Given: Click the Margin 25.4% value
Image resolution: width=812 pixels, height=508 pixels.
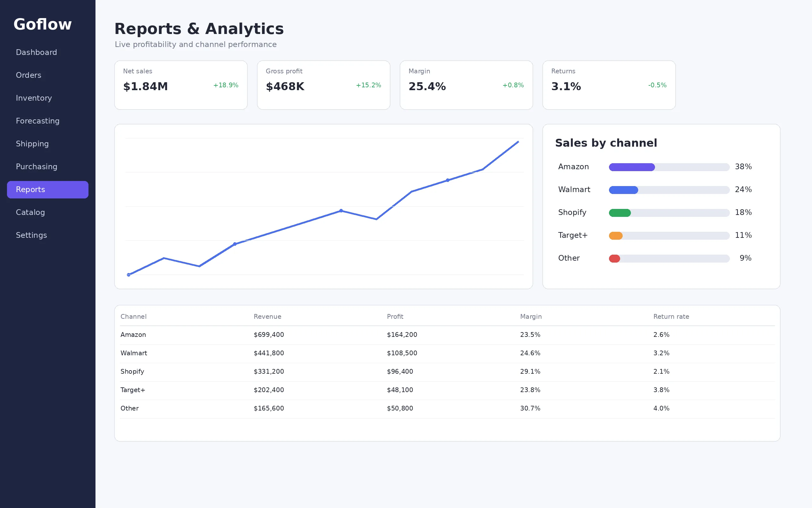Looking at the screenshot, I should click(x=427, y=86).
